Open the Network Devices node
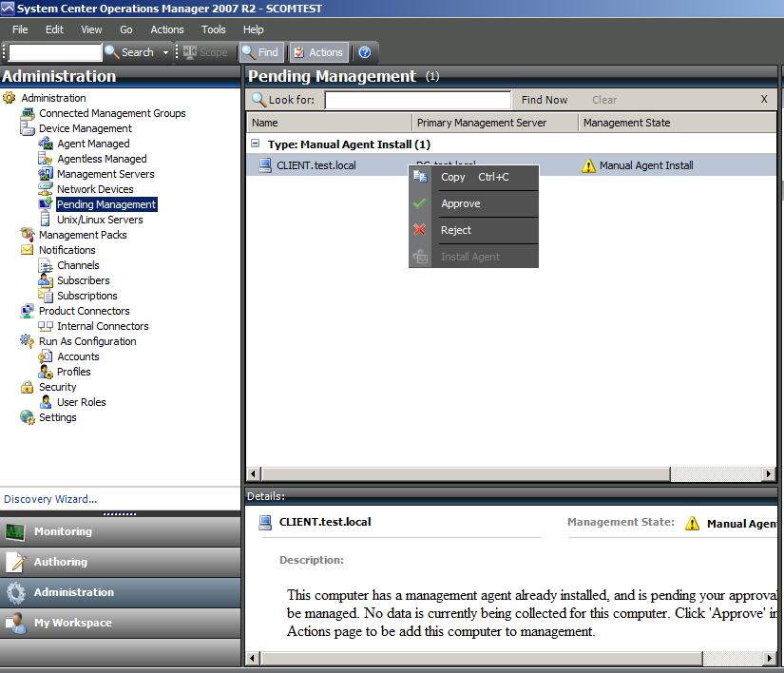The height and width of the screenshot is (673, 784). (95, 189)
